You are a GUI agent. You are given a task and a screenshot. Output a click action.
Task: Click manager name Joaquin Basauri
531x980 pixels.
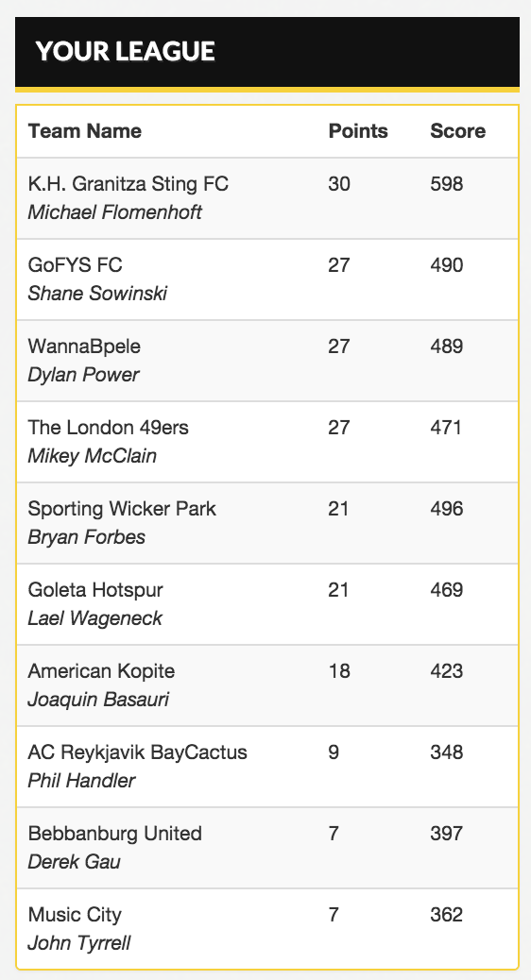point(98,699)
